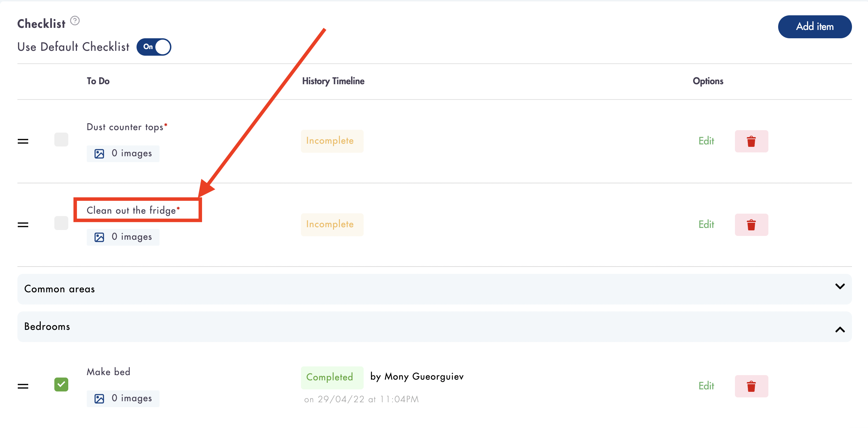Check the Dust counter tops checkbox
Screen dimensions: 868x428
(x=61, y=140)
